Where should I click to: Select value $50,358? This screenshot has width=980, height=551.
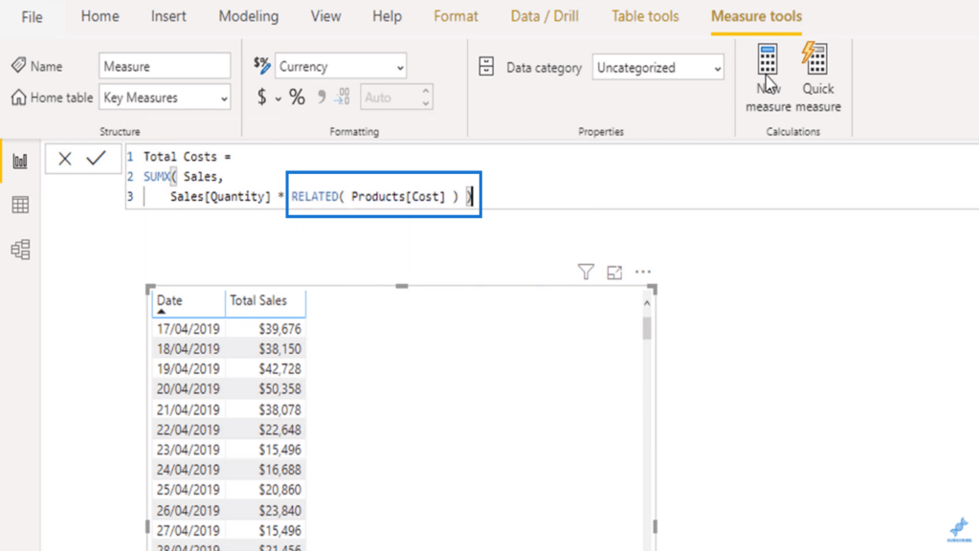point(280,389)
